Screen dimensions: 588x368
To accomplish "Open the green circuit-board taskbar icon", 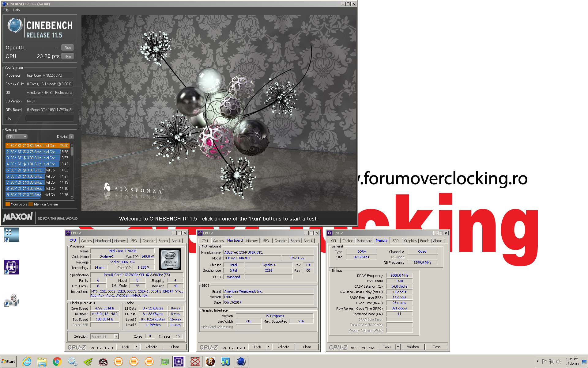I will tap(164, 362).
